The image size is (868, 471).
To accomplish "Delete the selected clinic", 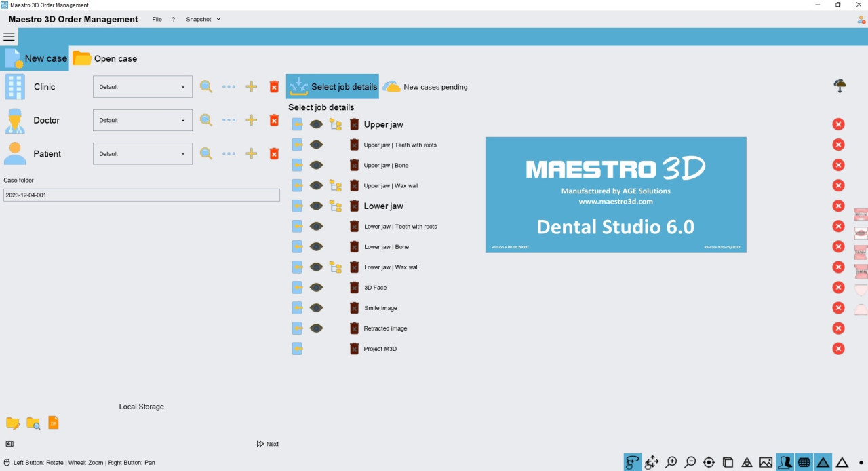I will coord(274,87).
